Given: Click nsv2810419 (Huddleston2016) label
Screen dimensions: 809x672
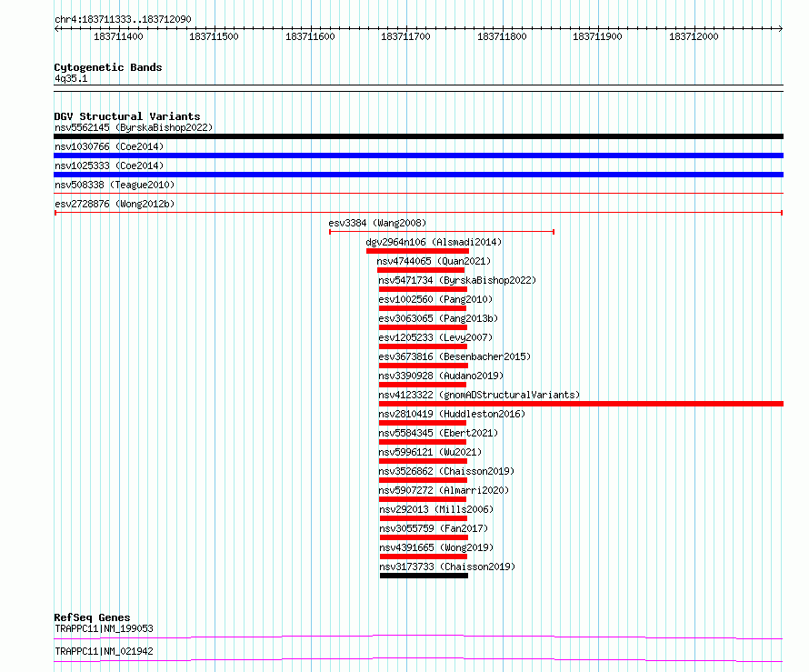Looking at the screenshot, I should click(x=452, y=414).
